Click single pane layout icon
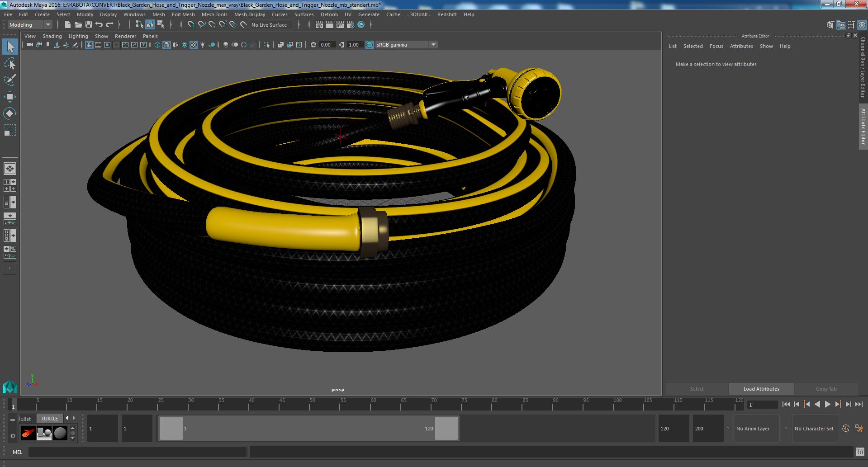This screenshot has height=467, width=868. tap(10, 169)
